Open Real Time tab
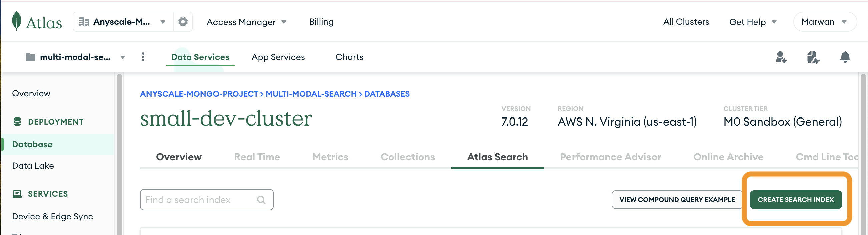The height and width of the screenshot is (235, 868). point(257,157)
